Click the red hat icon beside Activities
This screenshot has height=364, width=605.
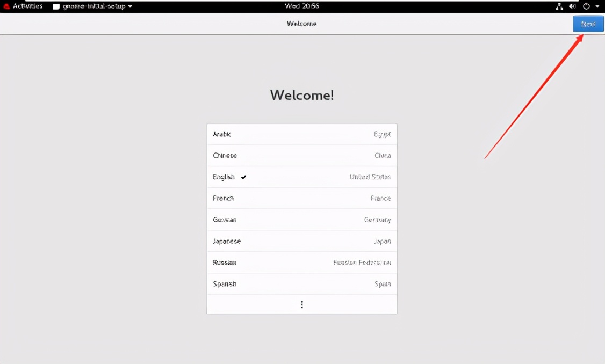point(6,6)
